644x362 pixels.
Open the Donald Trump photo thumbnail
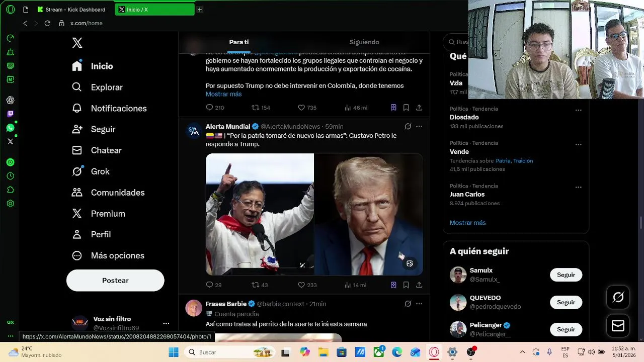click(369, 214)
